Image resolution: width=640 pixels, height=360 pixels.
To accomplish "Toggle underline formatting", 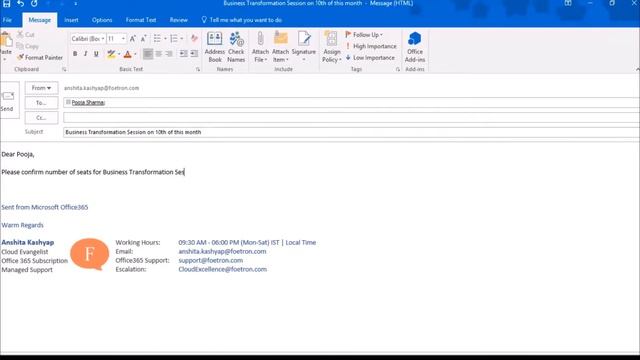I will tap(96, 54).
